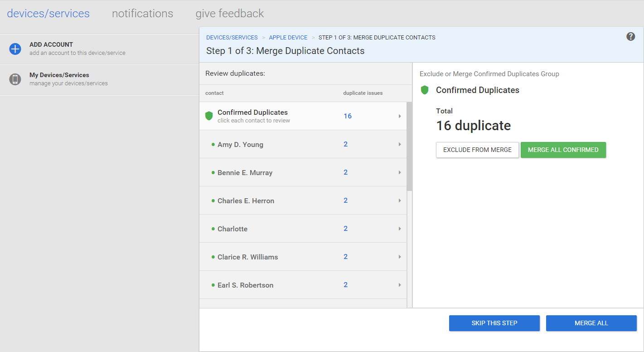Click the EXCLUDE FROM MERGE button
This screenshot has width=644, height=352.
click(477, 150)
